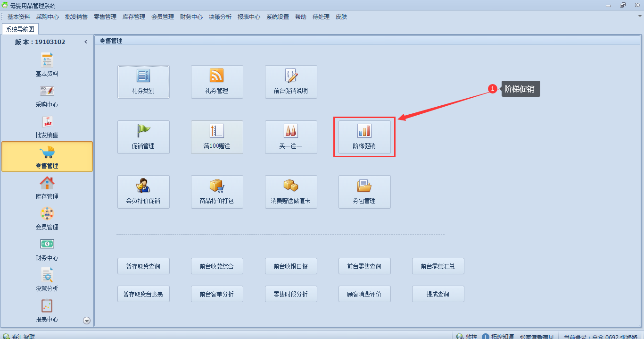Screen dimensions: 644x339
Task: Select 零售管理 in the sidebar
Action: coord(47,157)
